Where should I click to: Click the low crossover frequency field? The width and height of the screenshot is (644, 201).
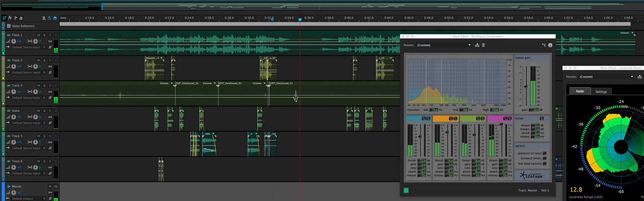435,109
